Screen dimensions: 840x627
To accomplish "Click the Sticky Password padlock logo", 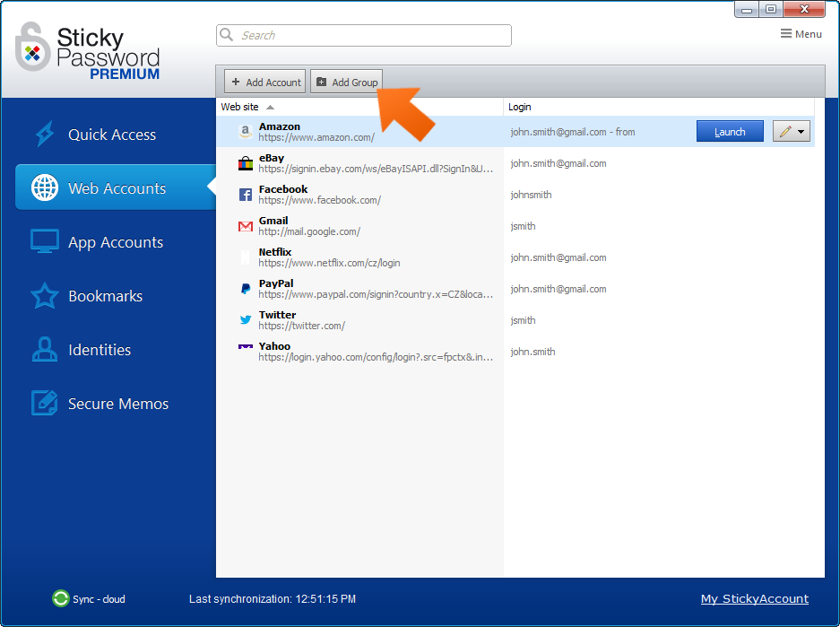I will pyautogui.click(x=32, y=47).
